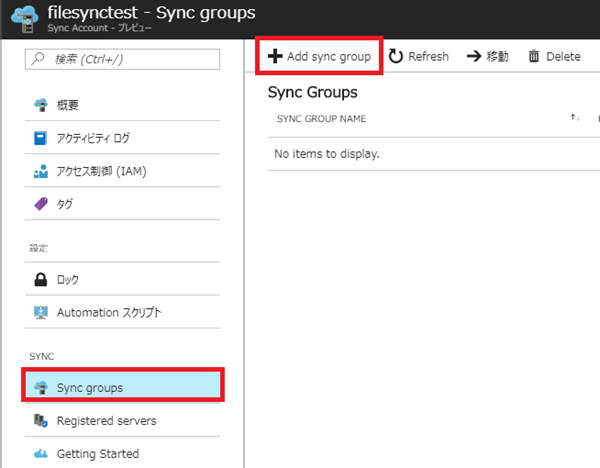Screen dimensions: 600x468
Task: Click 'Sync Account - プレビュー' subtitle
Action: coord(99,28)
